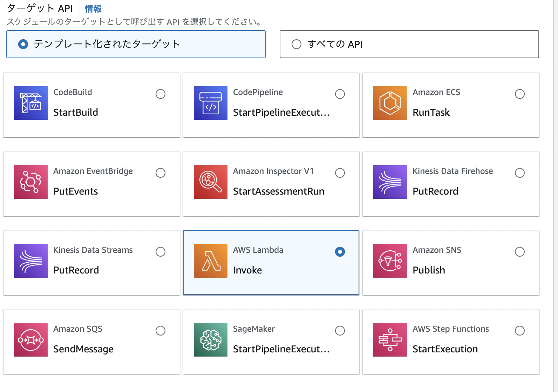This screenshot has height=392, width=558.
Task: Select the すべての API radio option
Action: pyautogui.click(x=297, y=44)
